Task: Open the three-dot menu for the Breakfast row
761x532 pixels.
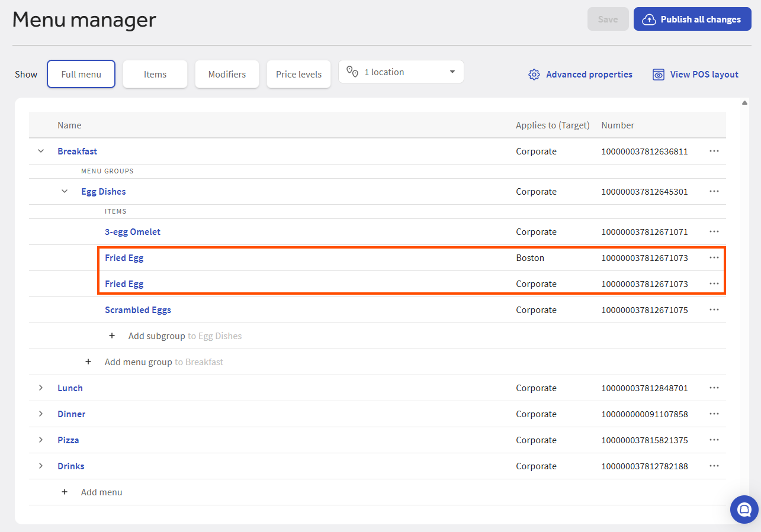Action: pyautogui.click(x=714, y=151)
